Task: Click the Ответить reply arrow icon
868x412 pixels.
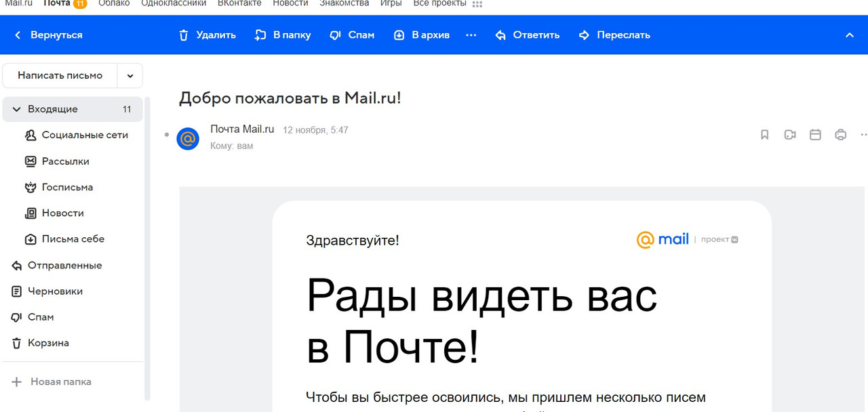Action: point(500,35)
